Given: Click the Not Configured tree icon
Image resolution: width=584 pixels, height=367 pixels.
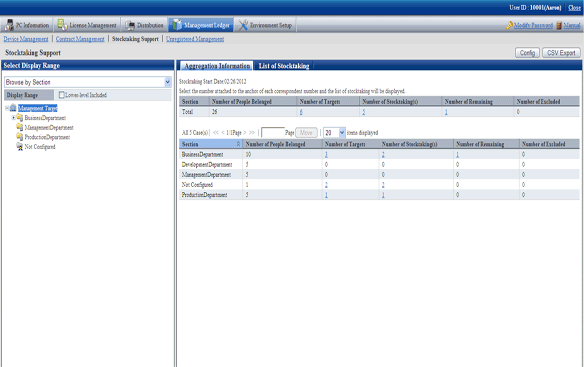Looking at the screenshot, I should [x=19, y=147].
